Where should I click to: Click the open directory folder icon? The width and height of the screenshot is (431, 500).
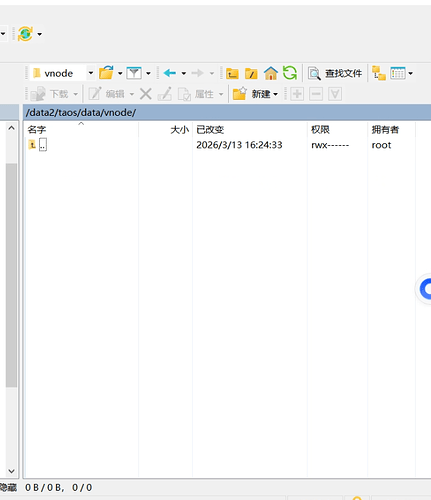[x=106, y=73]
